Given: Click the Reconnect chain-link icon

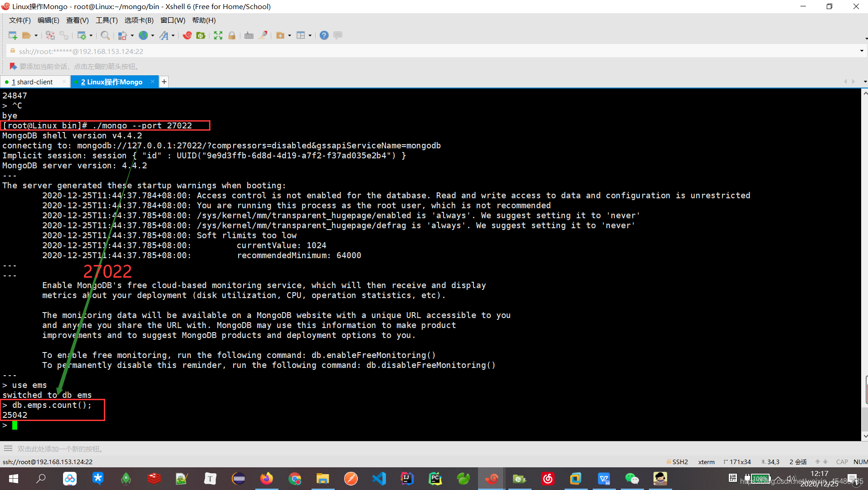Looking at the screenshot, I should coord(64,35).
